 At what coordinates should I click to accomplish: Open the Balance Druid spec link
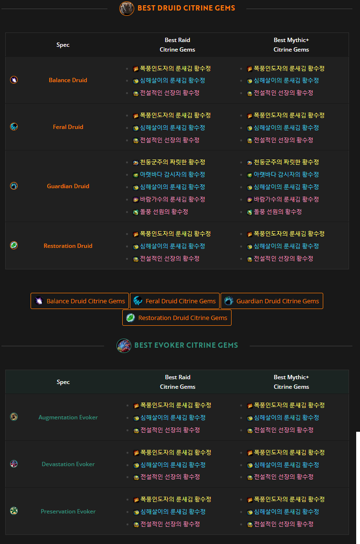click(68, 80)
